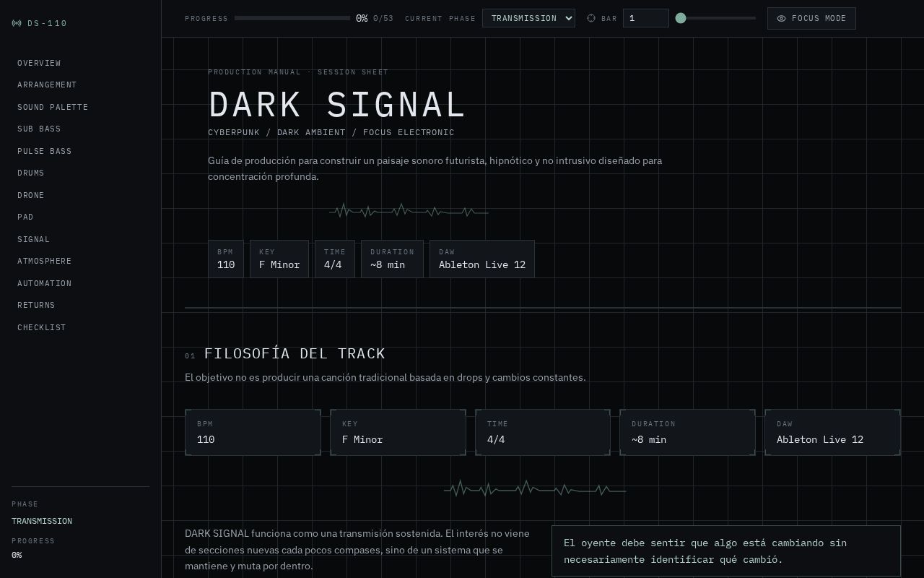924x578 pixels.
Task: Click the ~8 min duration card in Filosofía section
Action: (687, 432)
